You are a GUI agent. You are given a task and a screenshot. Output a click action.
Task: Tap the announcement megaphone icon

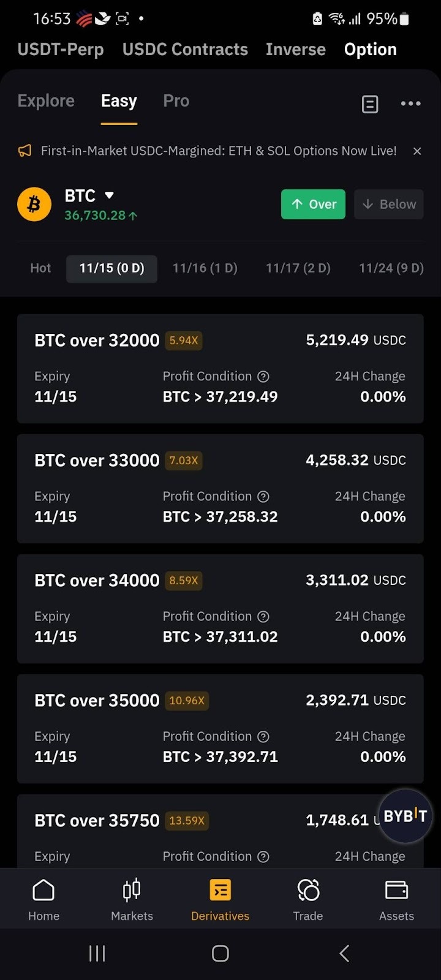click(24, 151)
